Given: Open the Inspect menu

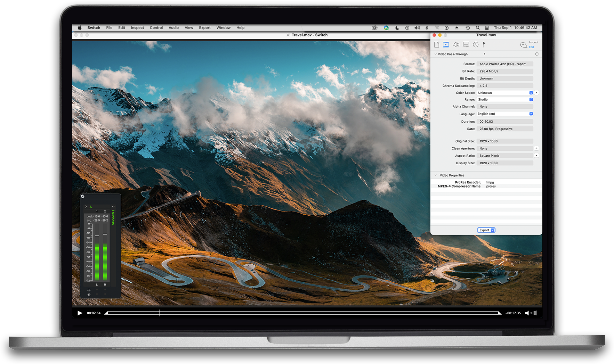Looking at the screenshot, I should (137, 28).
